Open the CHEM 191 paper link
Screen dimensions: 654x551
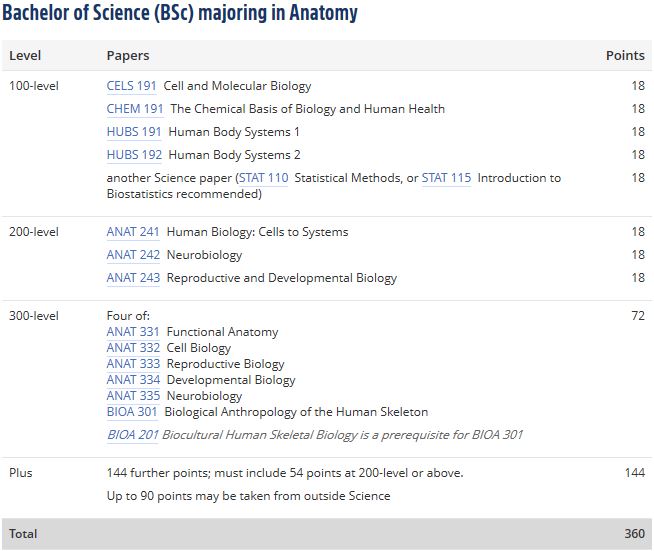(x=135, y=108)
